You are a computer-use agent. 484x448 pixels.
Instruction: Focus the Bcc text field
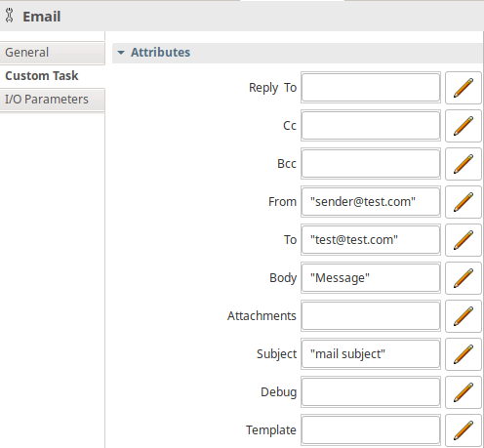371,164
